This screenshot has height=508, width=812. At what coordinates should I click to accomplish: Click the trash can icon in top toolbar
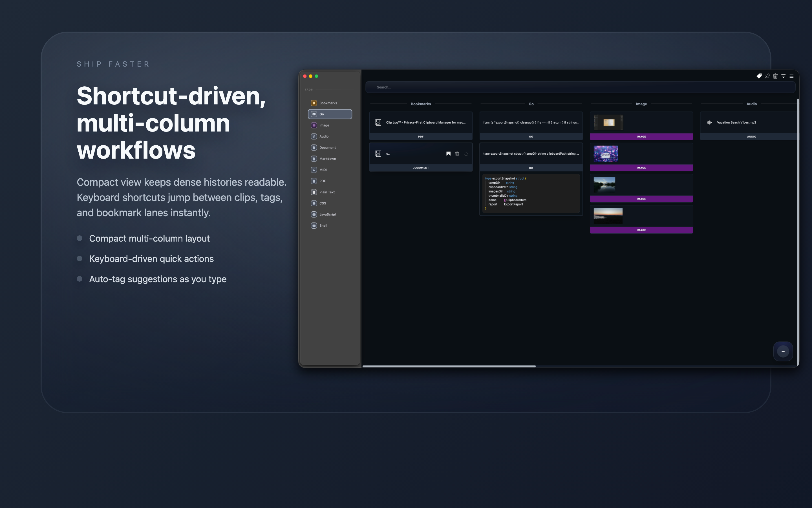tap(775, 76)
